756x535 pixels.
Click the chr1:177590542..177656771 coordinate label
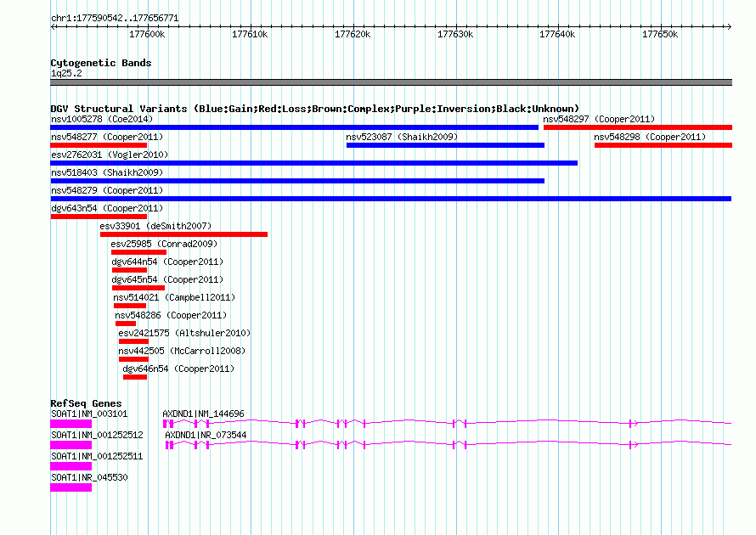115,19
